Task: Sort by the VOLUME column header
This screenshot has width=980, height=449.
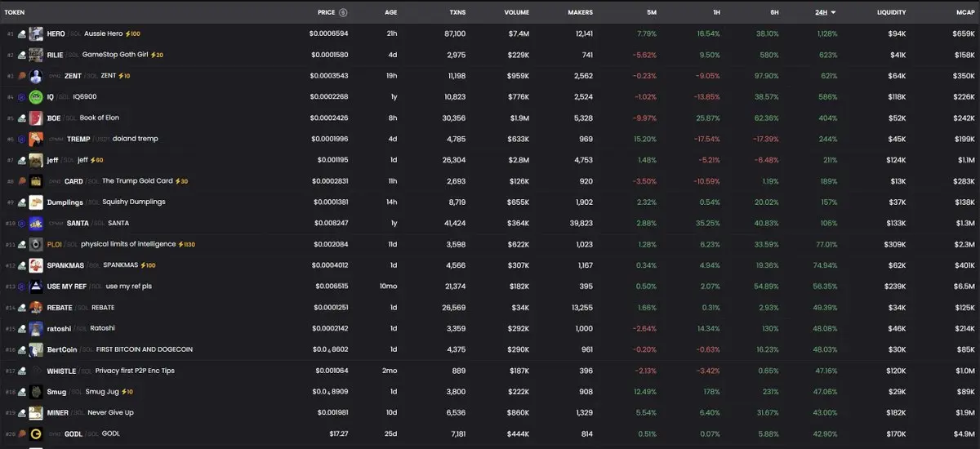Action: 516,12
